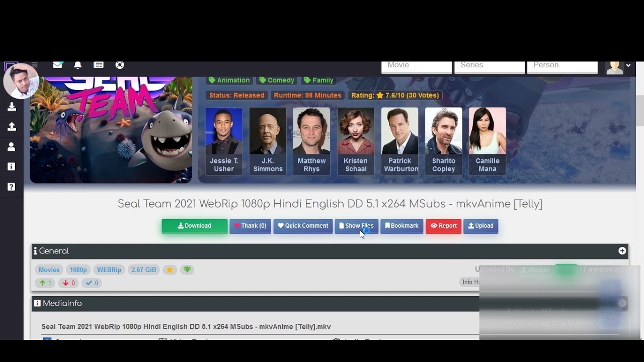The image size is (644, 362).
Task: Click the green Download button
Action: pos(195,226)
